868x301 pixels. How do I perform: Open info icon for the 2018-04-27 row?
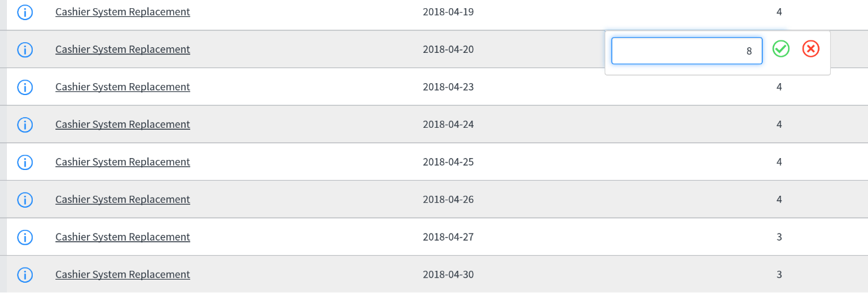click(25, 237)
